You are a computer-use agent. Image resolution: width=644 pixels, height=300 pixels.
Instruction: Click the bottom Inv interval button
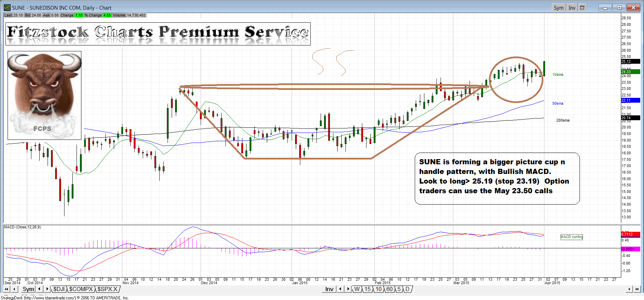tap(329, 289)
